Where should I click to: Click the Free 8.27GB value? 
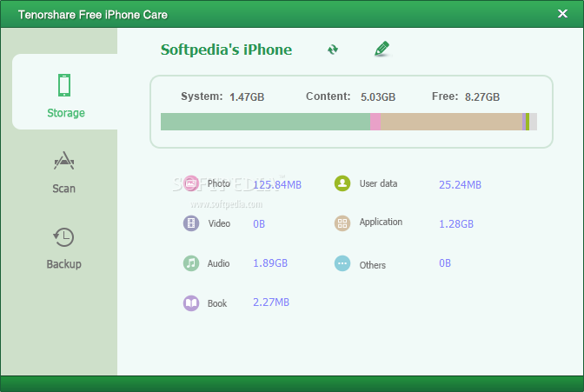click(x=482, y=96)
